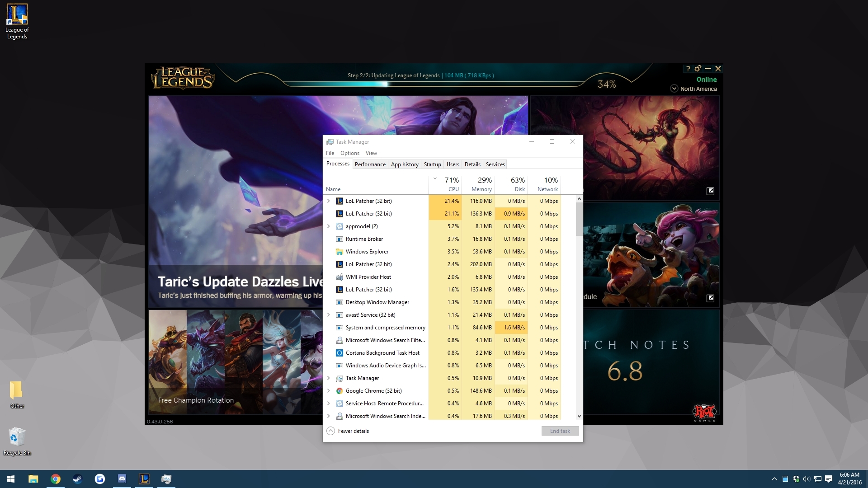Switch to the Services tab
This screenshot has height=488, width=868.
pos(495,164)
